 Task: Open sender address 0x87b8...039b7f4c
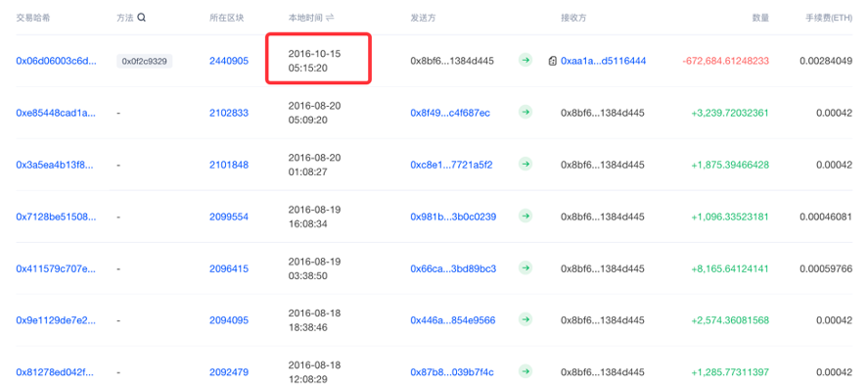coord(452,372)
